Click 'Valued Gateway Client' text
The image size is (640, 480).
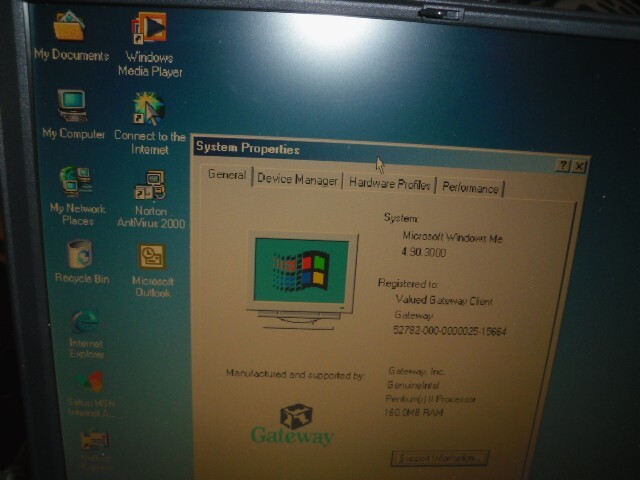tap(444, 301)
